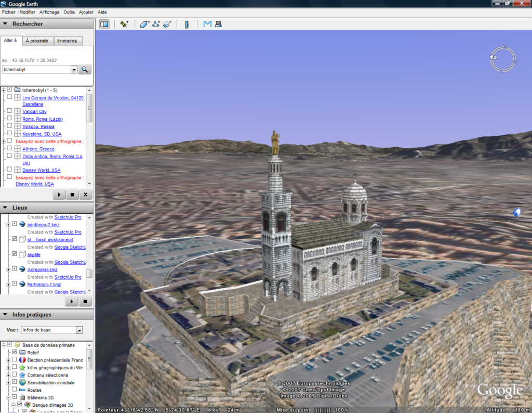Open the Modifier menu

(x=27, y=12)
